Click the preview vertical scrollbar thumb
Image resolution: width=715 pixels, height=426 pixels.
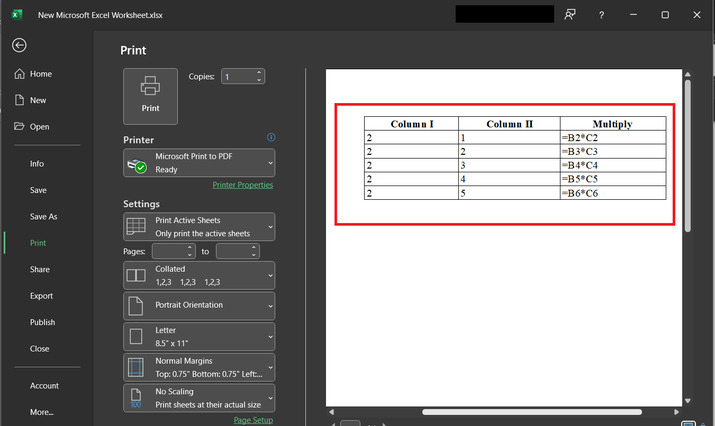pos(688,156)
